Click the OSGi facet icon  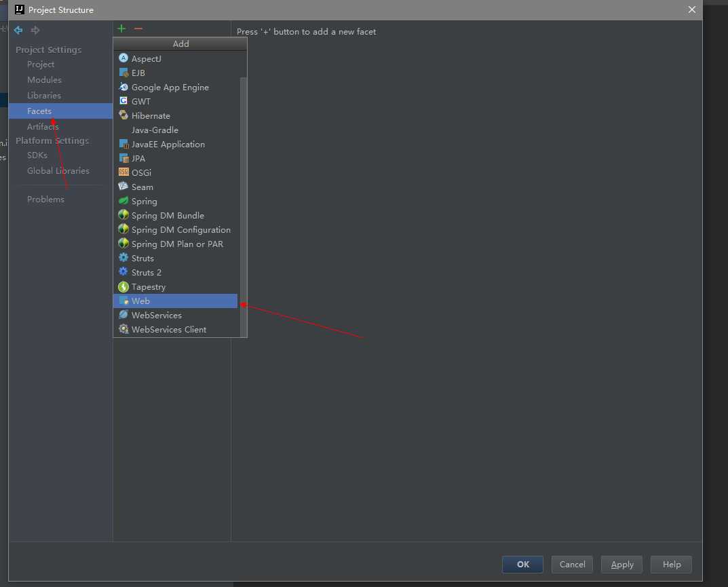tap(123, 172)
